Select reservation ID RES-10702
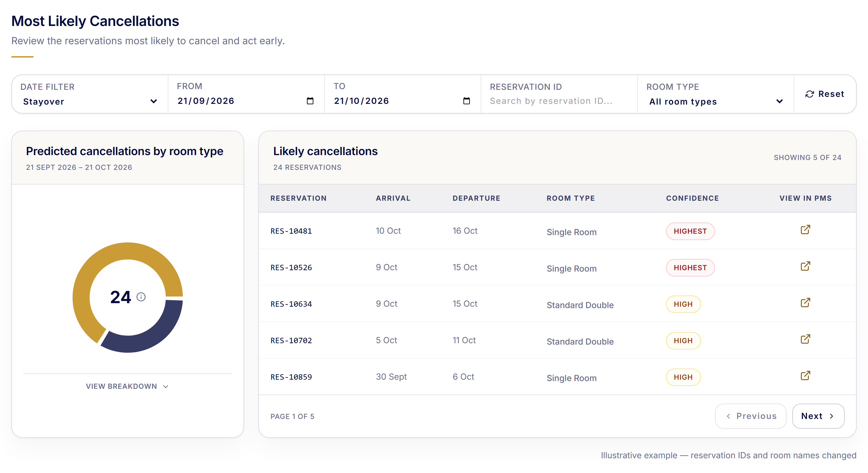The height and width of the screenshot is (473, 868). [x=291, y=341]
